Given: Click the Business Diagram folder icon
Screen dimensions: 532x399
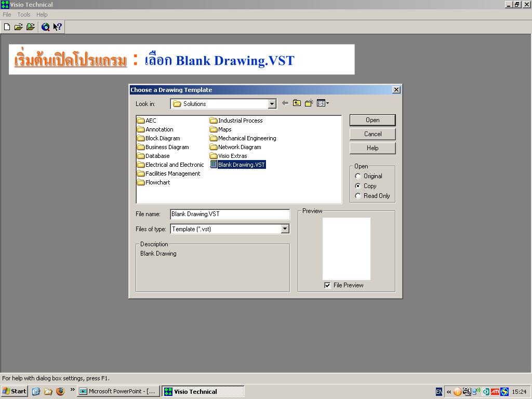Looking at the screenshot, I should (141, 147).
